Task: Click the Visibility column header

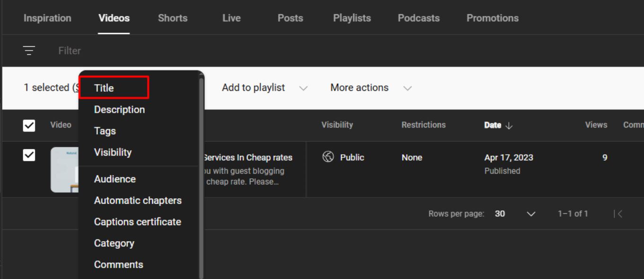Action: [337, 125]
